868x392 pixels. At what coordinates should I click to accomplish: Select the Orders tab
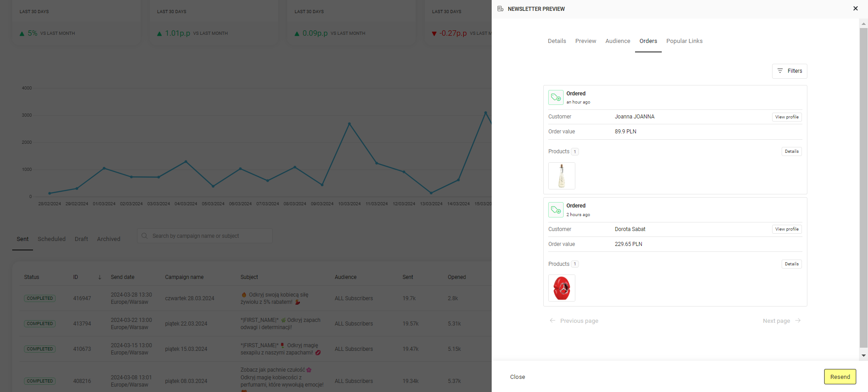[648, 41]
